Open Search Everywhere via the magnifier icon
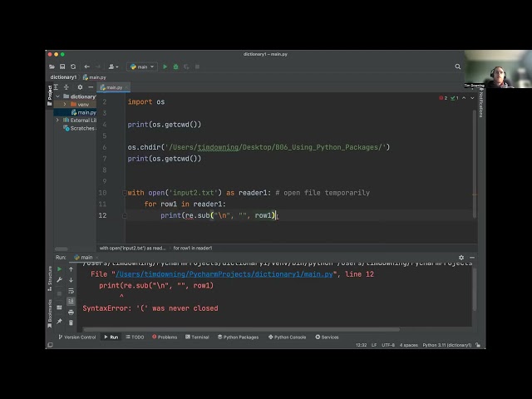The width and height of the screenshot is (532, 399). (x=458, y=66)
